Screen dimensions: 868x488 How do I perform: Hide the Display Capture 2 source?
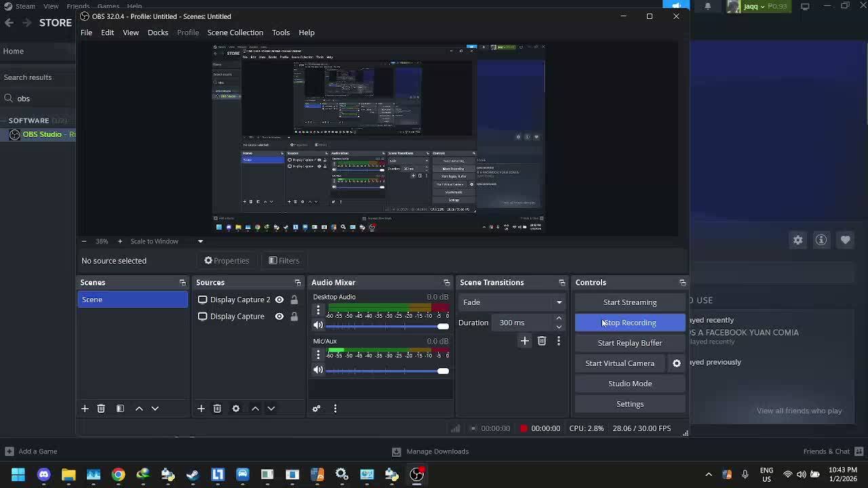pyautogui.click(x=279, y=300)
